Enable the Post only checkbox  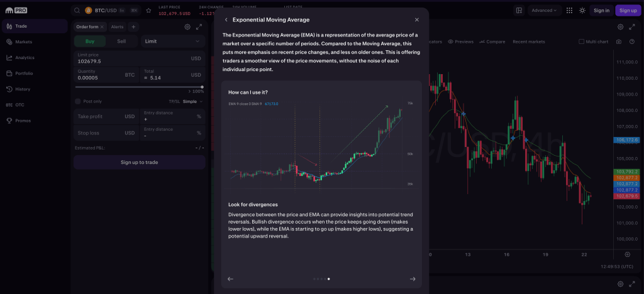(78, 101)
